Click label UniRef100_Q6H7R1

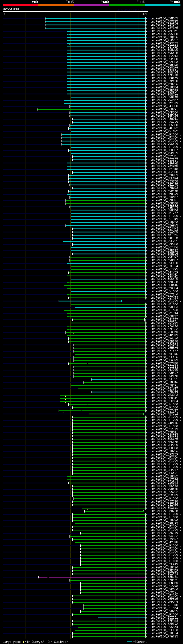(x=164, y=110)
